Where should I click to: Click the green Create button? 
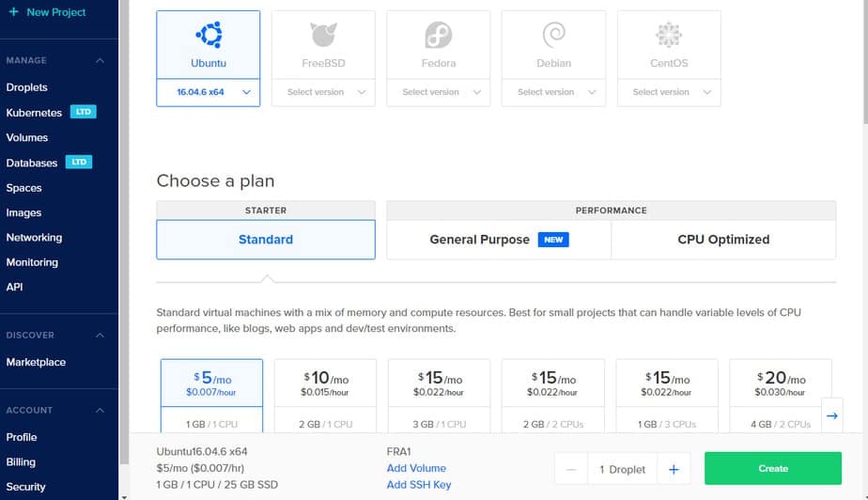(772, 468)
